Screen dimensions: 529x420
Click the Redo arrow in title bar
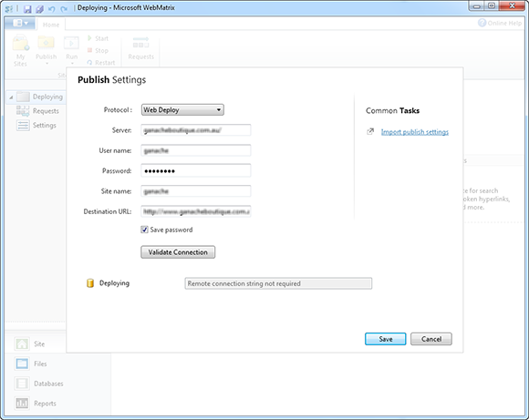pyautogui.click(x=64, y=9)
